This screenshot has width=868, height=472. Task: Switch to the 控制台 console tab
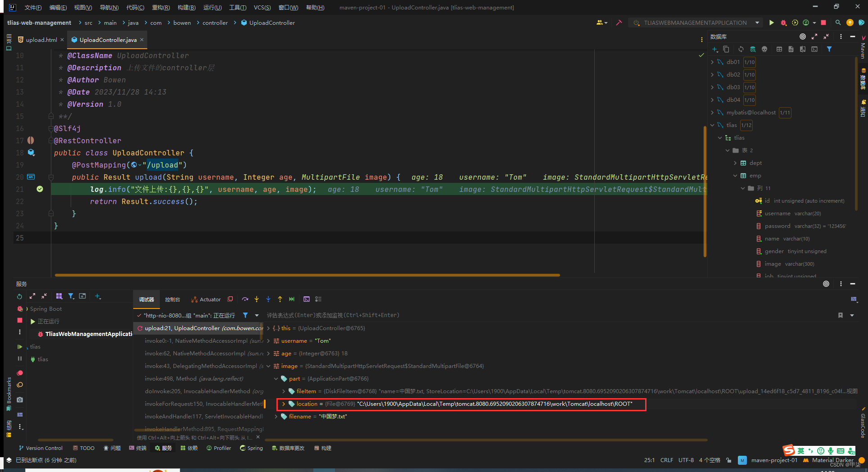[x=172, y=299]
